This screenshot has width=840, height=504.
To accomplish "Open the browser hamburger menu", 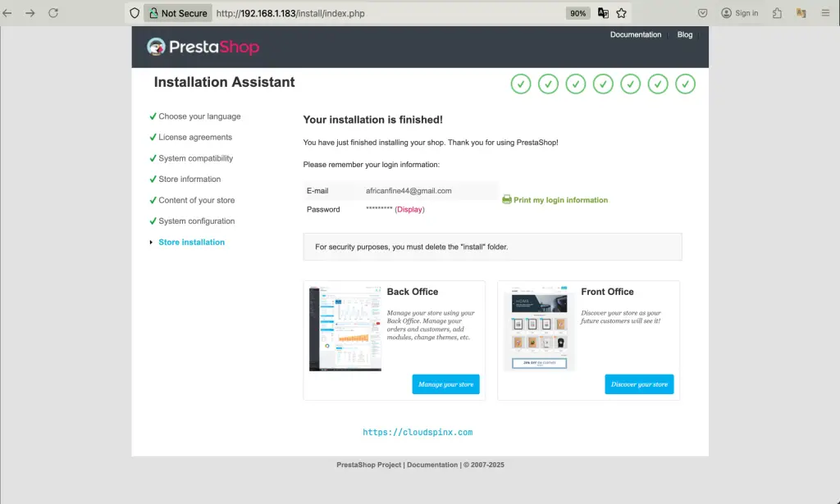I will (824, 12).
